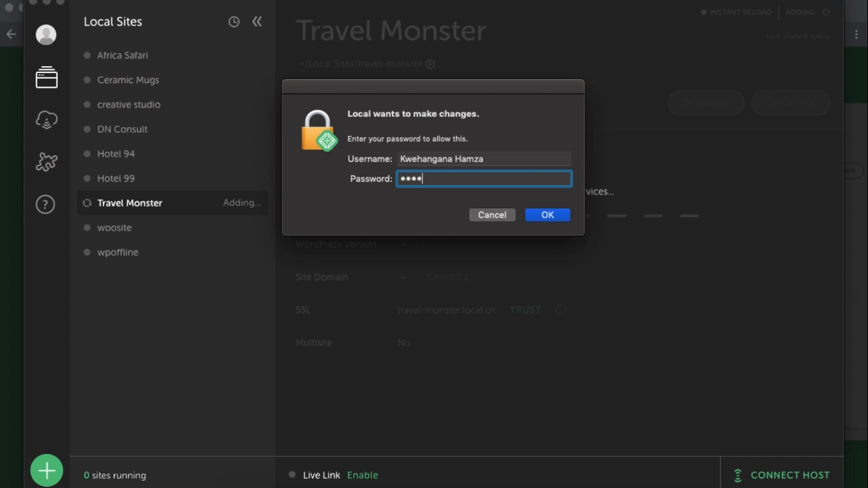868x488 pixels.
Task: Click the Password input field
Action: pos(484,179)
